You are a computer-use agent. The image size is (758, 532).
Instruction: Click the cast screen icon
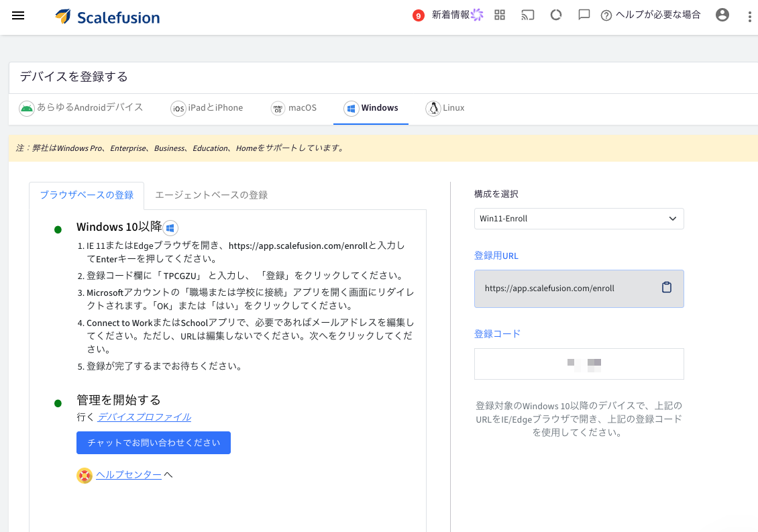527,15
